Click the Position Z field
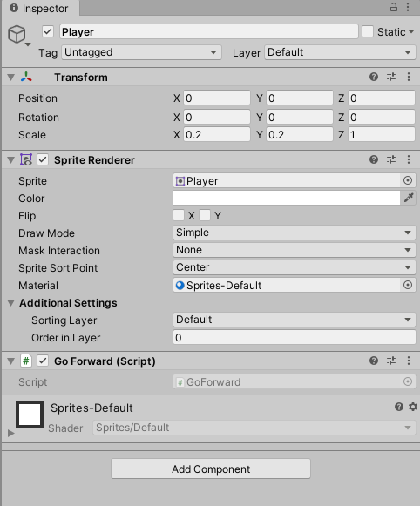Image resolution: width=420 pixels, height=506 pixels. (x=382, y=98)
